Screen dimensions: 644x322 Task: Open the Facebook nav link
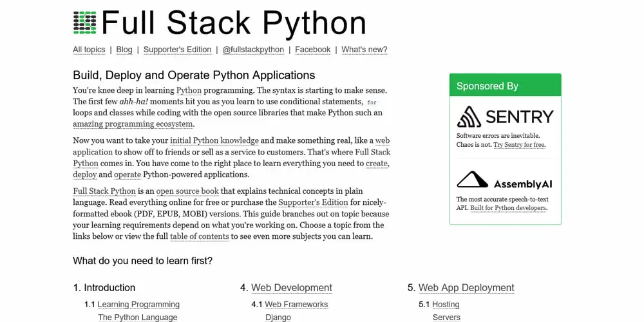pyautogui.click(x=312, y=50)
